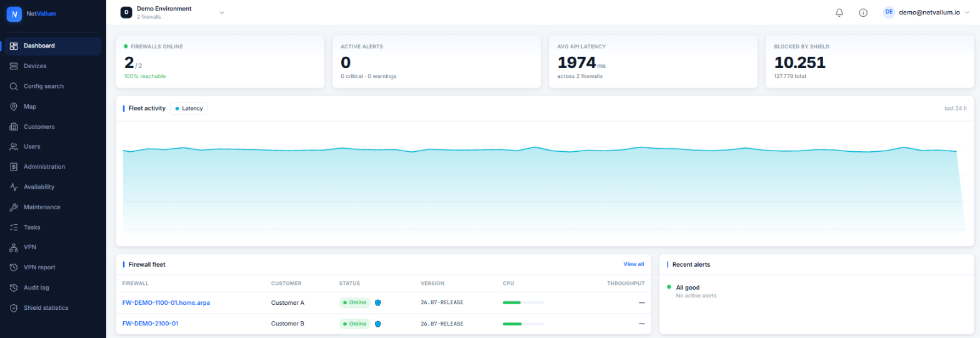This screenshot has width=980, height=338.
Task: Click the Active Alerts card
Action: (x=436, y=61)
